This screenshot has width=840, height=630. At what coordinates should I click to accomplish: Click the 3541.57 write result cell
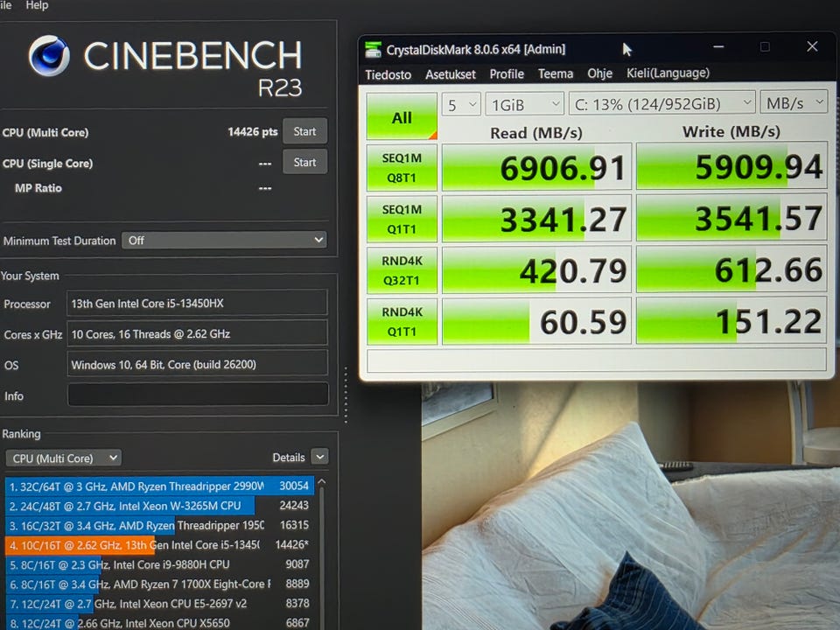point(731,218)
